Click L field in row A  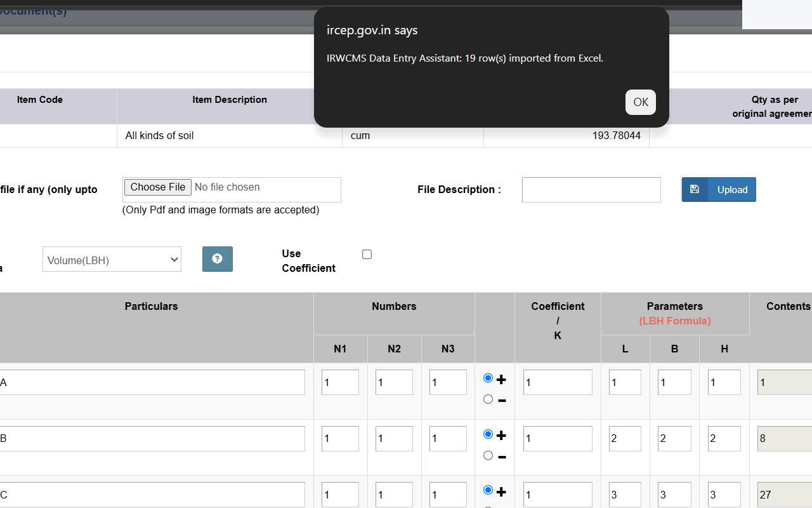point(625,382)
